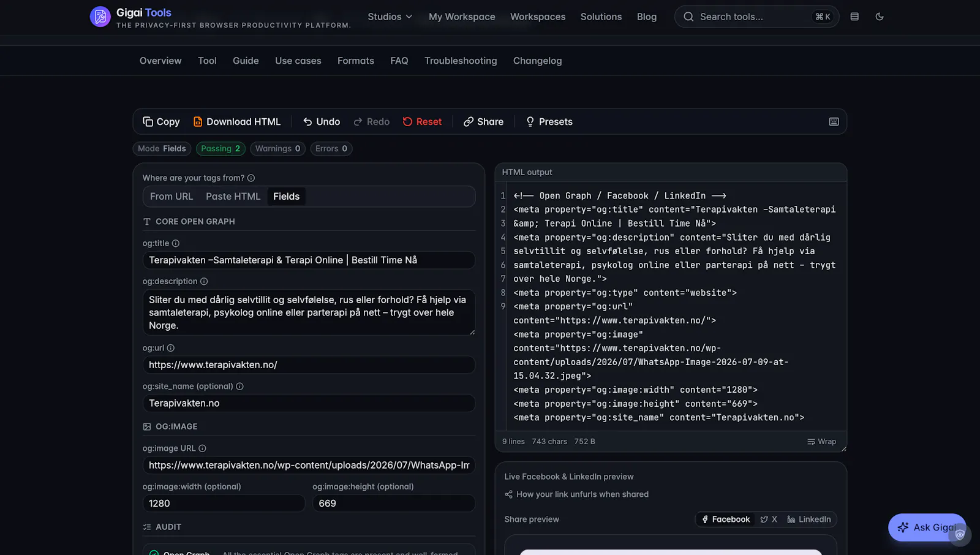Select the Use cases tab
This screenshot has width=980, height=555.
[298, 61]
